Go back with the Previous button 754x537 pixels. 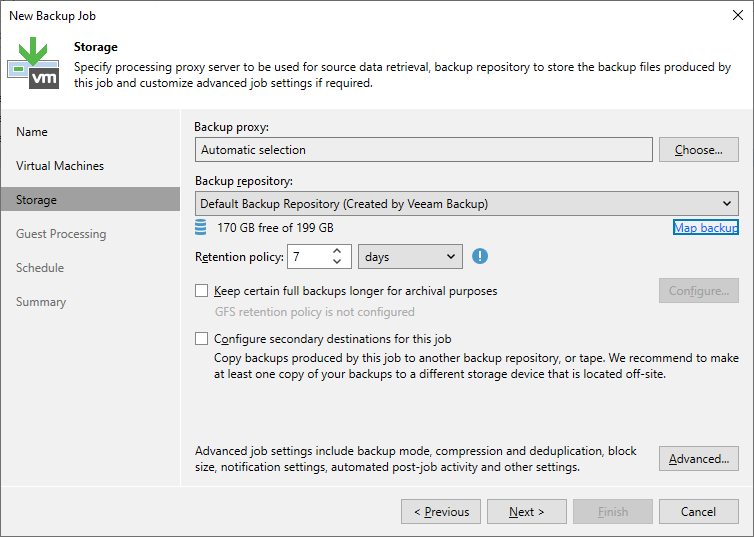(441, 512)
